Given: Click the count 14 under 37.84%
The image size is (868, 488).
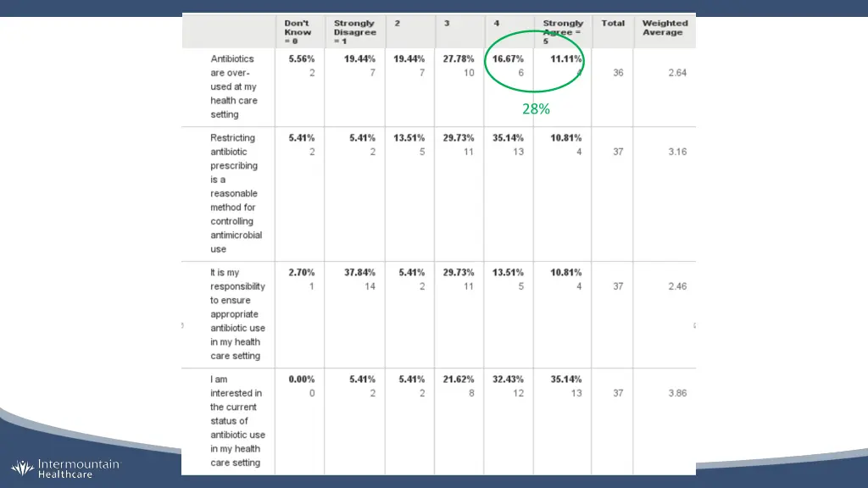Looking at the screenshot, I should (x=370, y=286).
